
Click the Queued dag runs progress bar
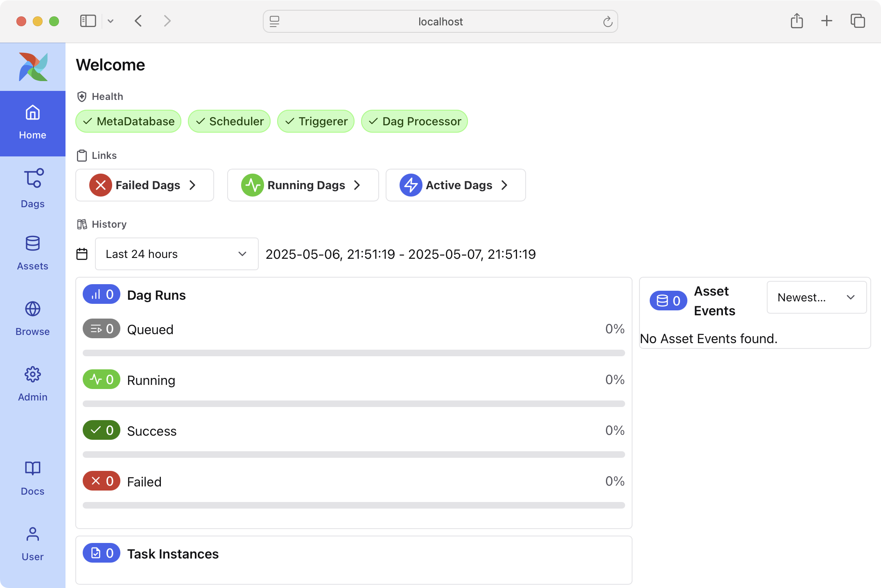[x=354, y=353]
